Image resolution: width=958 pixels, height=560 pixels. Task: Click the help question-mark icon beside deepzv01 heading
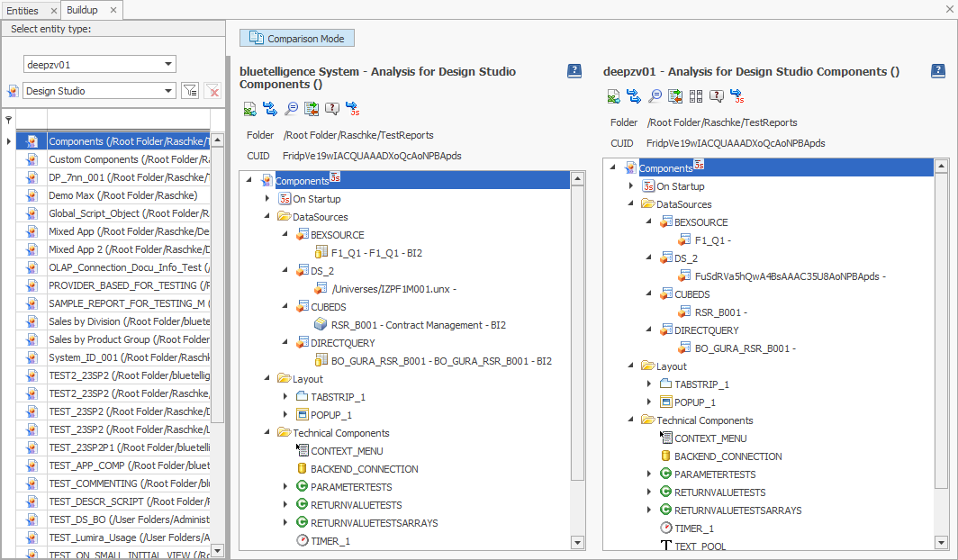coord(938,71)
